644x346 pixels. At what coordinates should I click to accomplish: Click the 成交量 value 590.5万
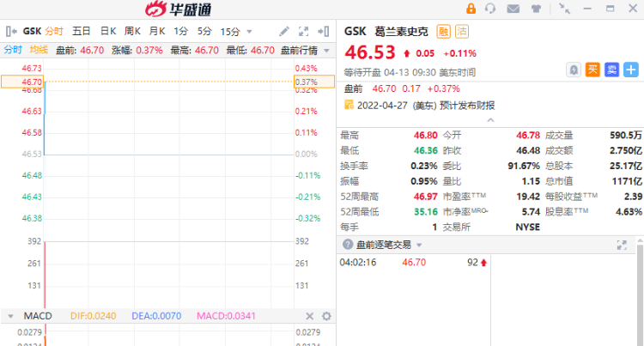pyautogui.click(x=626, y=135)
